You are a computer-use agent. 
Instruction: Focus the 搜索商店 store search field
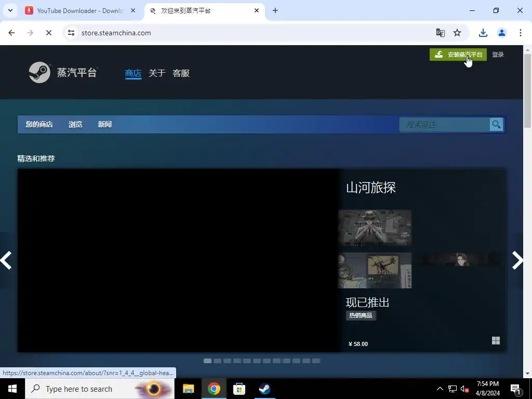pos(445,125)
